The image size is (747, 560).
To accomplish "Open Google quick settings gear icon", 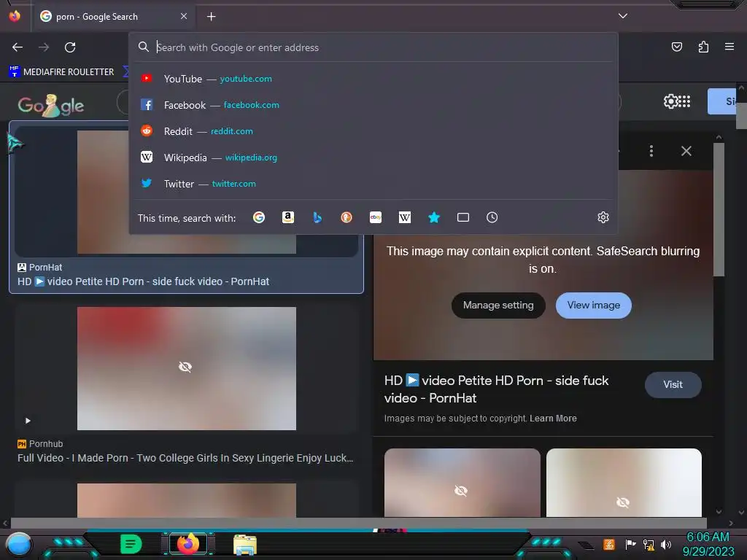I will (x=670, y=101).
